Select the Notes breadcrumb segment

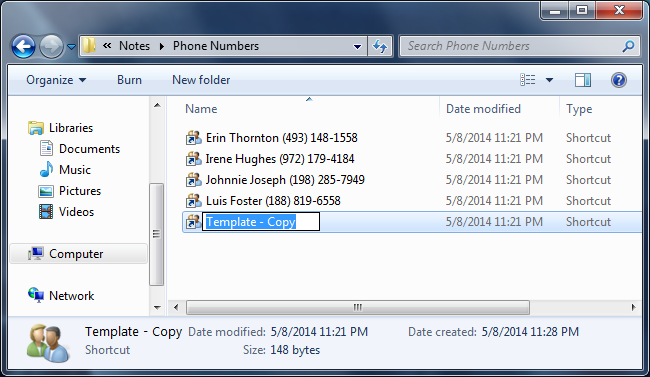(134, 46)
